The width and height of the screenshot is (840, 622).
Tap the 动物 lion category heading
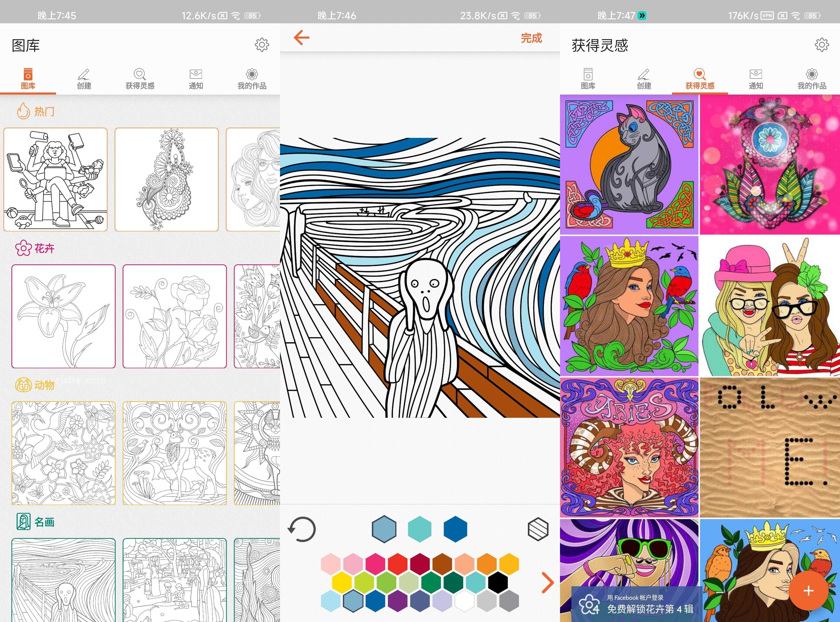pos(35,385)
